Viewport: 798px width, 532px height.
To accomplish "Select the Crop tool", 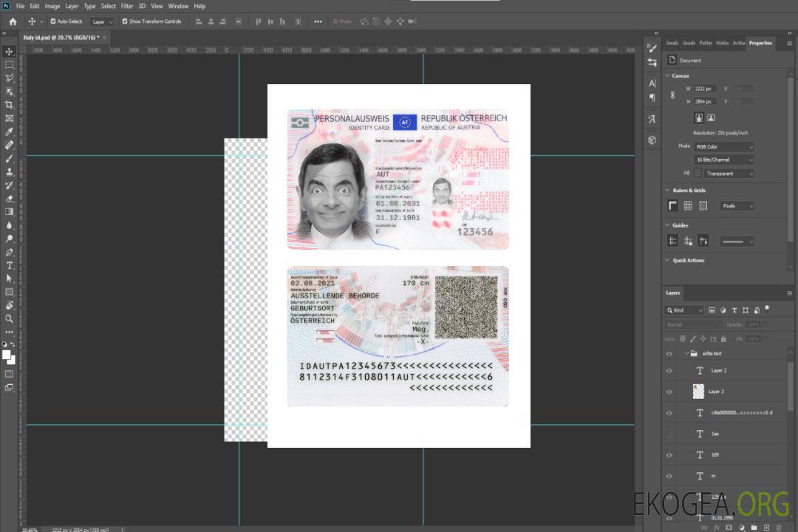I will [9, 105].
